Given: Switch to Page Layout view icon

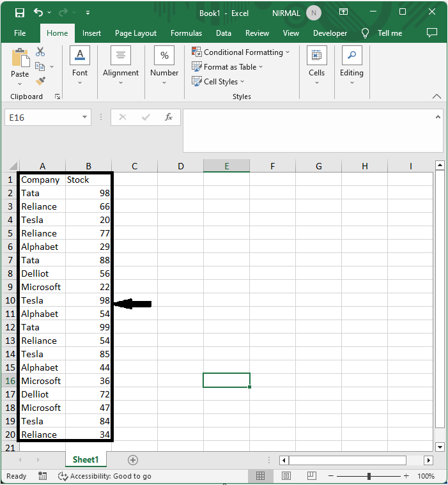Looking at the screenshot, I should 286,475.
